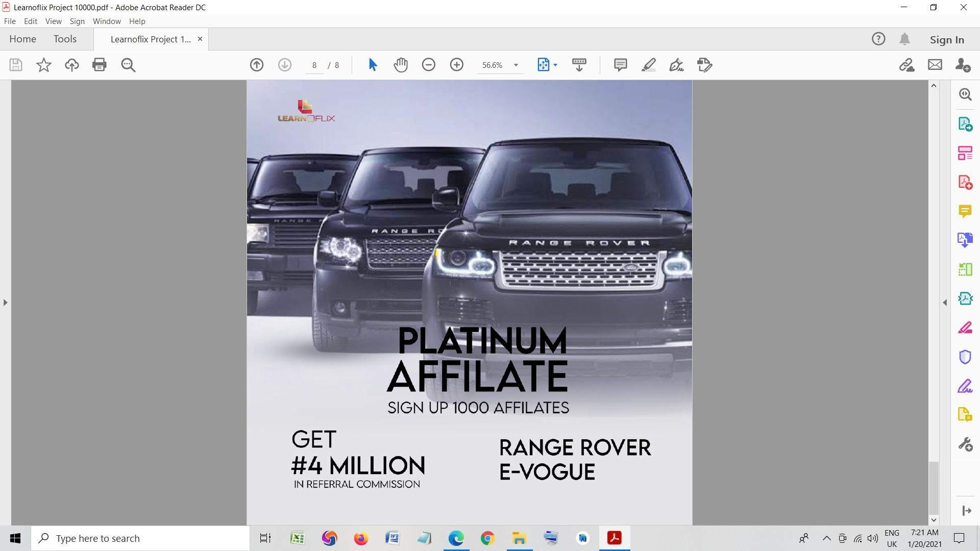Share a link to the file
The image size is (980, 551).
click(x=907, y=65)
